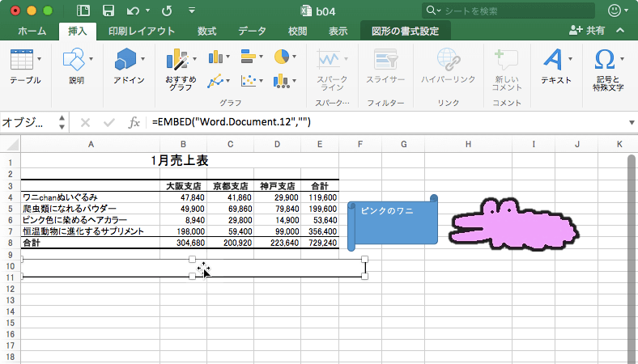Click the Share (共有) button
638x364 pixels.
pyautogui.click(x=587, y=31)
